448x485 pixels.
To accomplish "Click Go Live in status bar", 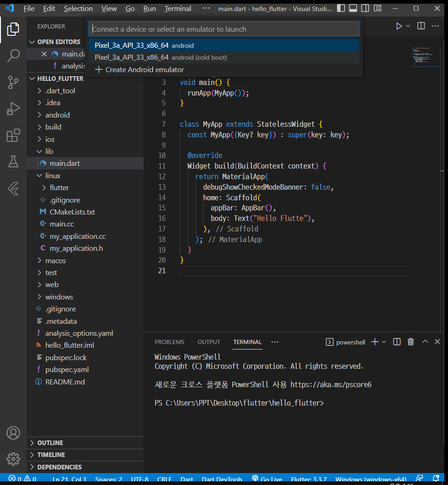I will click(267, 479).
